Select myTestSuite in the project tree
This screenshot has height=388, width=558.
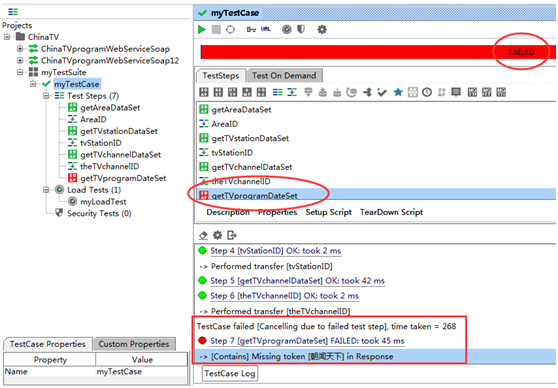point(64,72)
